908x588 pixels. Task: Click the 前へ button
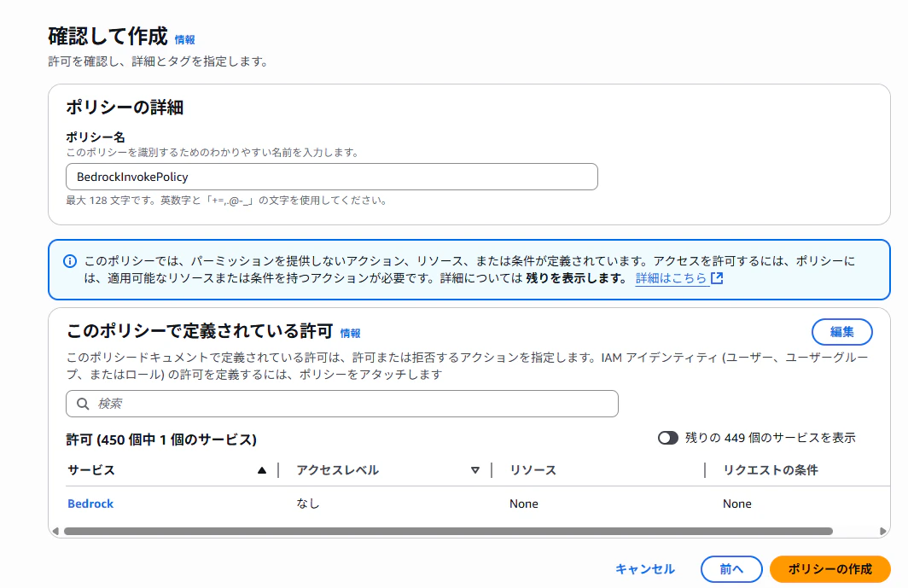[x=731, y=569]
